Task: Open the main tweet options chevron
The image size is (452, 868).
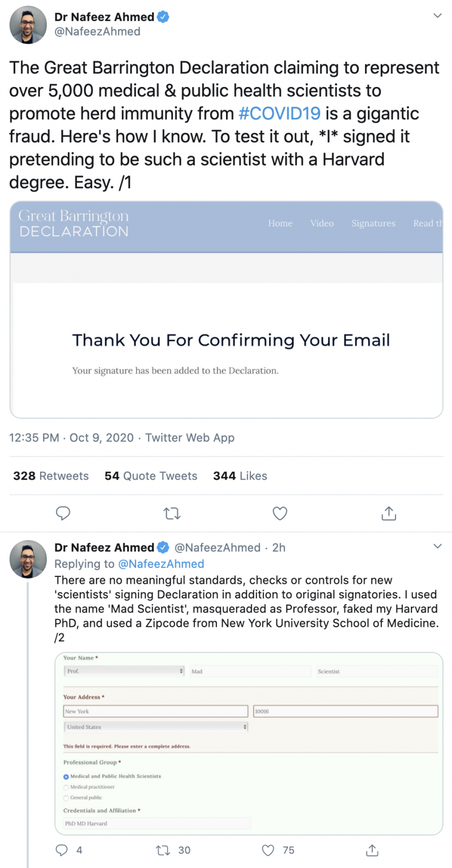Action: tap(437, 16)
